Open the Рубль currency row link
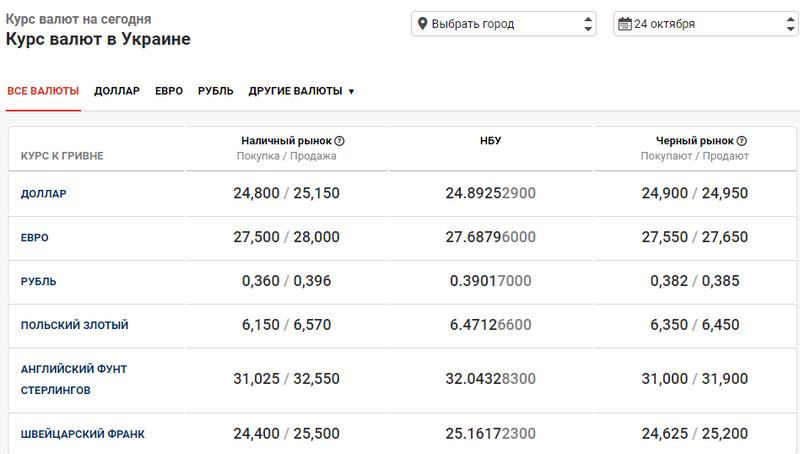 click(39, 281)
